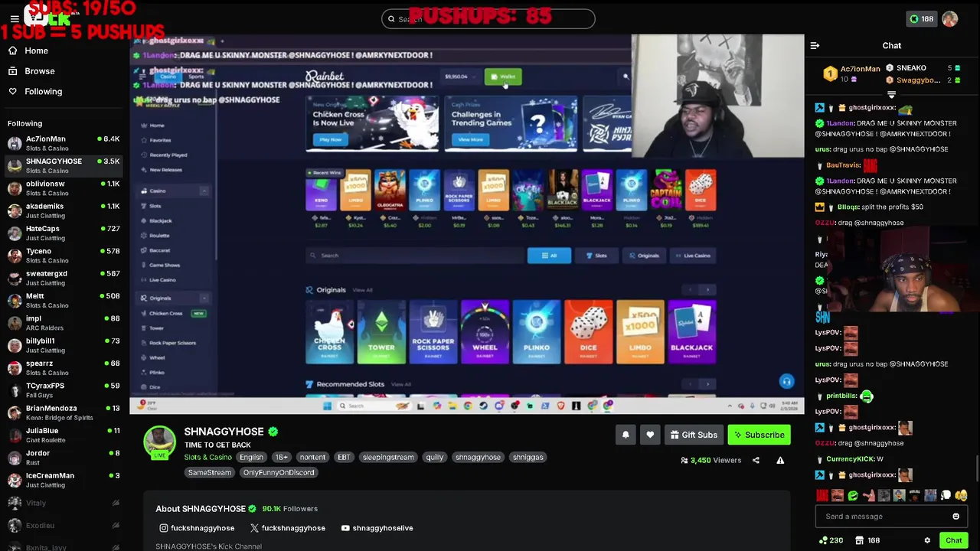
Task: Open the fuckshnaggyhose Instagram link
Action: coord(197,528)
